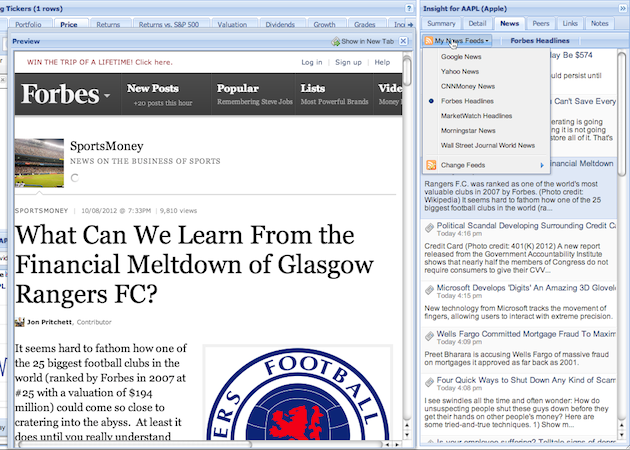Switch to the Valuation tab
The height and width of the screenshot is (450, 630).
(x=232, y=25)
